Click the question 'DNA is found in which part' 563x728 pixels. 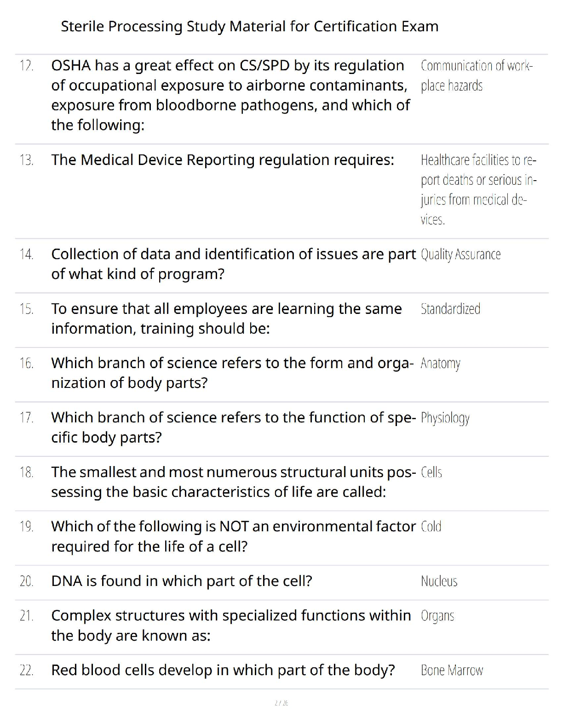click(x=182, y=581)
